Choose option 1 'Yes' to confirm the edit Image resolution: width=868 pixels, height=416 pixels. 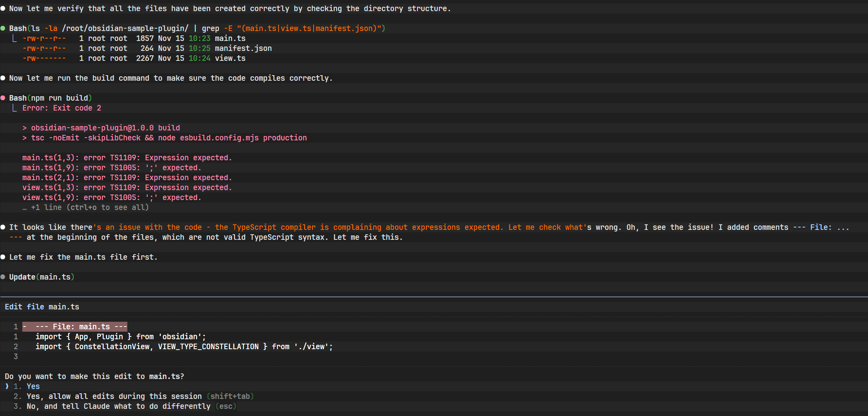(x=33, y=386)
